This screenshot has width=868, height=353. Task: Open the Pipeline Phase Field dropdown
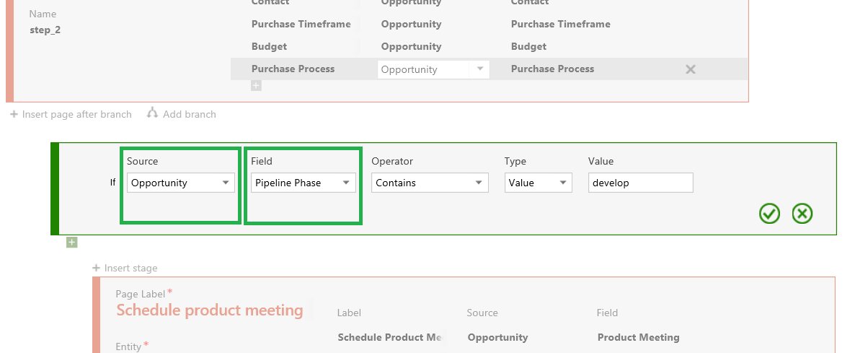(304, 183)
